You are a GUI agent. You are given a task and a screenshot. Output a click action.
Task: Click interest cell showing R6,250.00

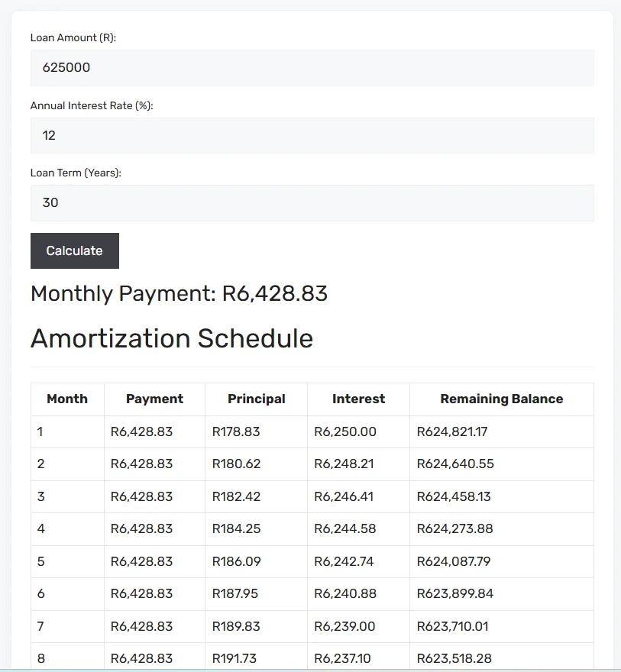tap(359, 431)
